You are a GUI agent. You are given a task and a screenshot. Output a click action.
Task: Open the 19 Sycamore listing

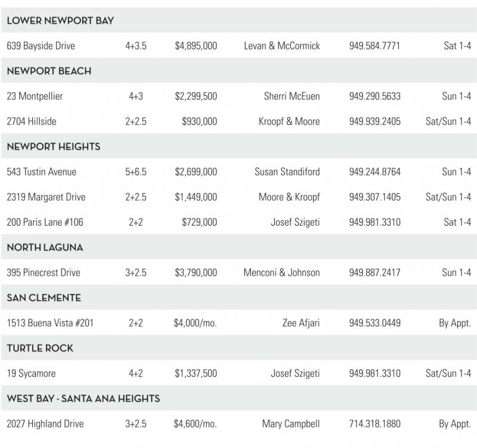[x=31, y=374]
